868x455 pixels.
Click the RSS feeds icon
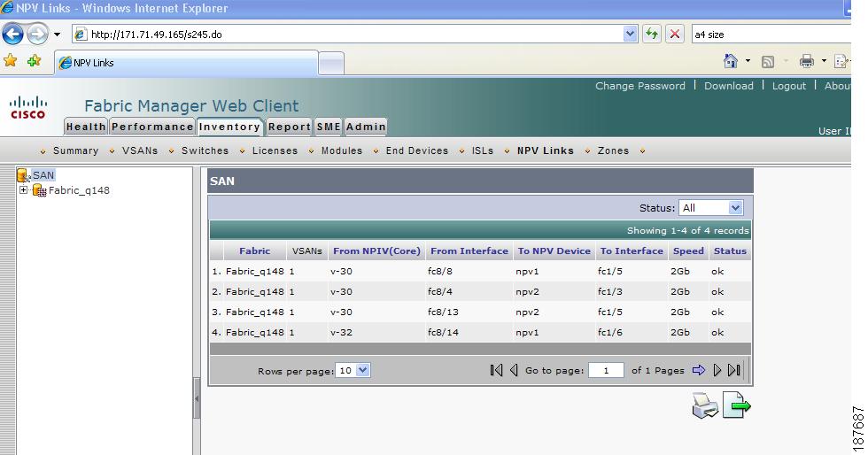pyautogui.click(x=768, y=62)
